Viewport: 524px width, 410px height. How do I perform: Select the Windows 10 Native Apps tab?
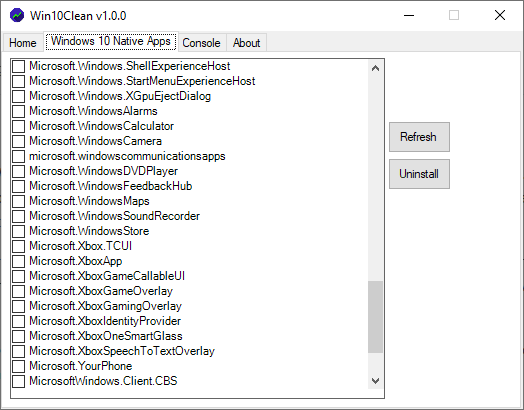tap(111, 41)
